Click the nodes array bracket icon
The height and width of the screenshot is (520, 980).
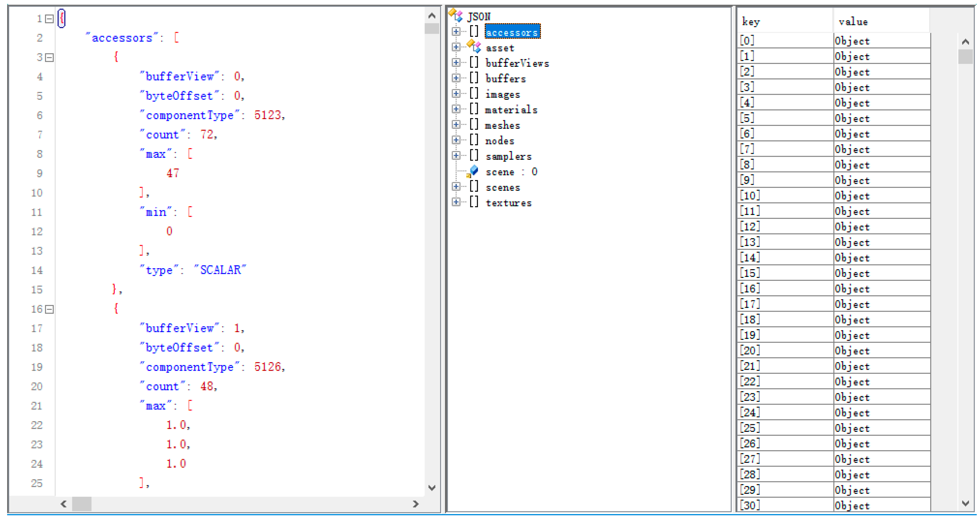474,140
